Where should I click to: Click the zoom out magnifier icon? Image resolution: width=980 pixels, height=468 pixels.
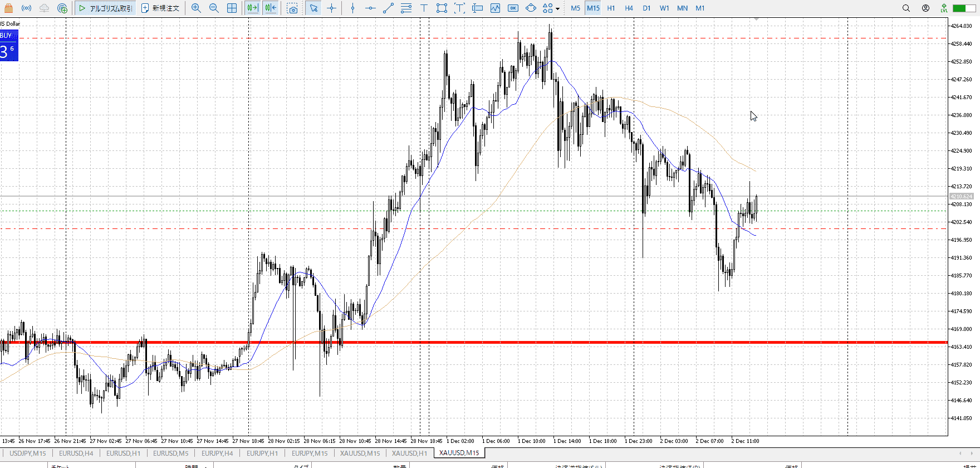(x=214, y=8)
